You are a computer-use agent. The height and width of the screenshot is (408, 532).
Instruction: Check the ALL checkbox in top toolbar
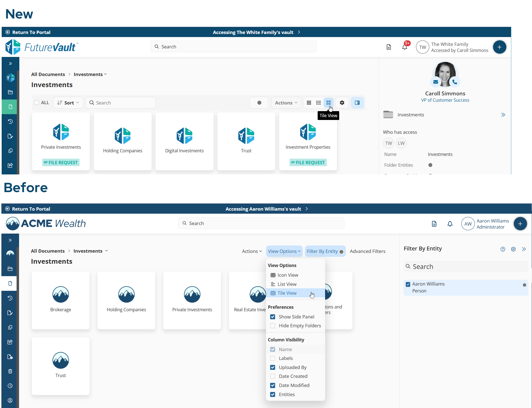[x=37, y=103]
